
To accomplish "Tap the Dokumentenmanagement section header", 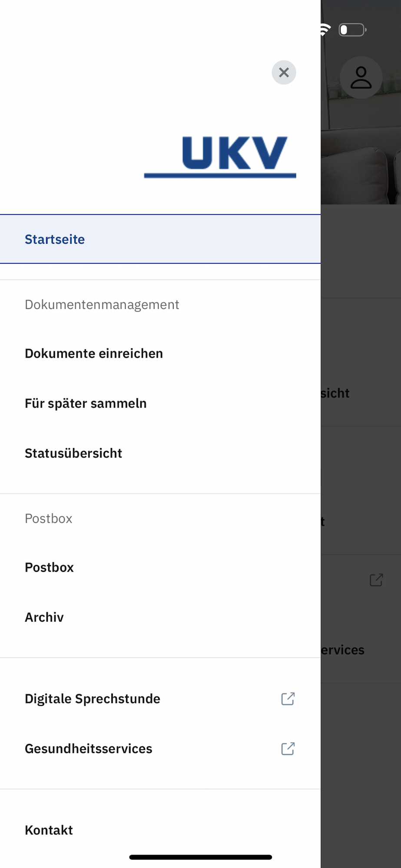I will pyautogui.click(x=102, y=305).
